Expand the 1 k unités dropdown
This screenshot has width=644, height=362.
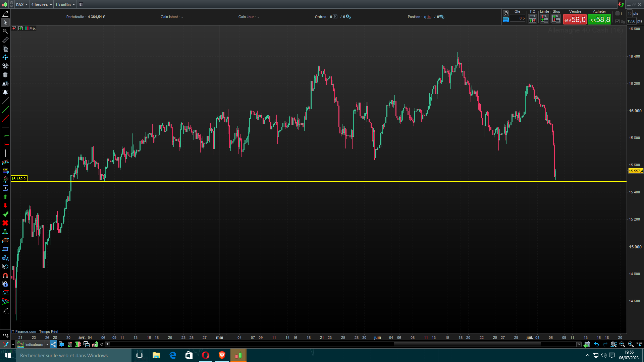65,5
